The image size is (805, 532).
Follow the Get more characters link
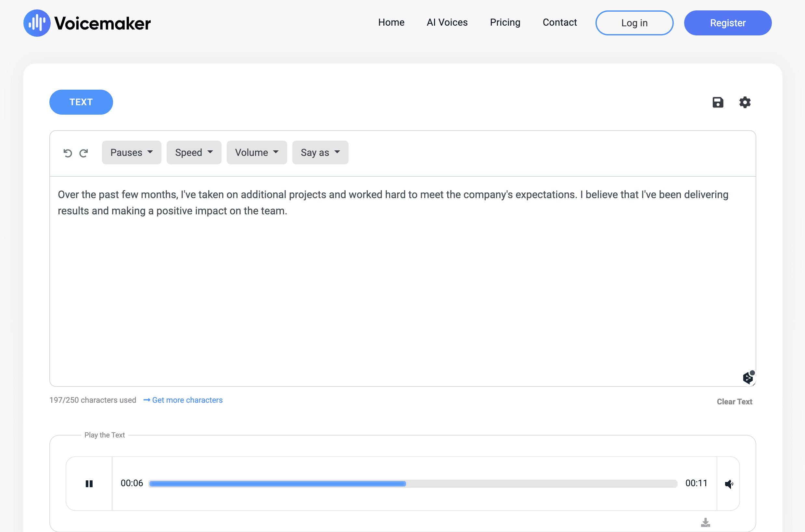click(x=187, y=400)
